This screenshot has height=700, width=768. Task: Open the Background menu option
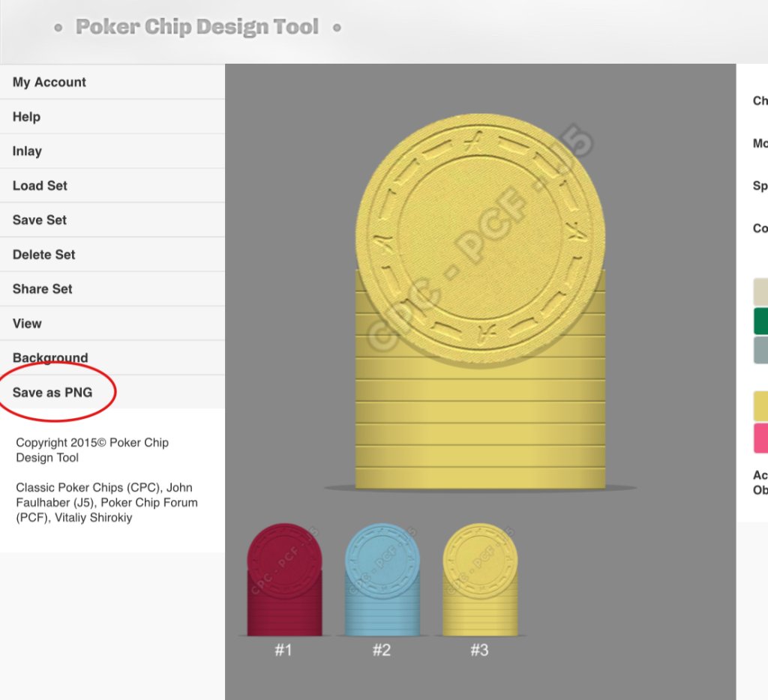(x=50, y=358)
